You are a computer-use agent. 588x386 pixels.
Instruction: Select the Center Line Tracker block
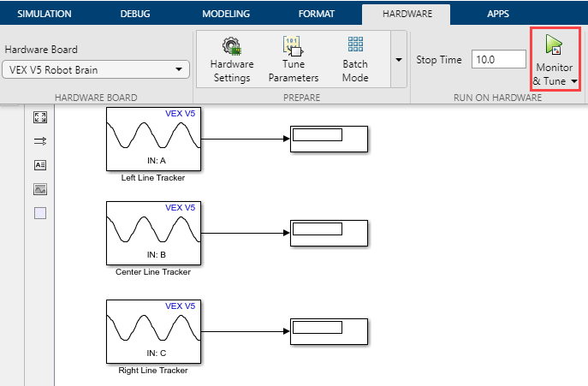click(x=153, y=233)
